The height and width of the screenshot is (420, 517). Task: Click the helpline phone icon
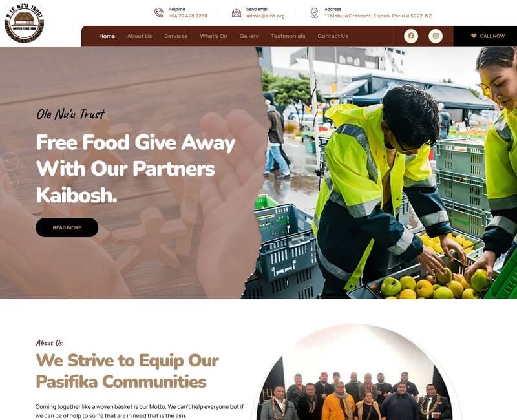click(x=159, y=13)
